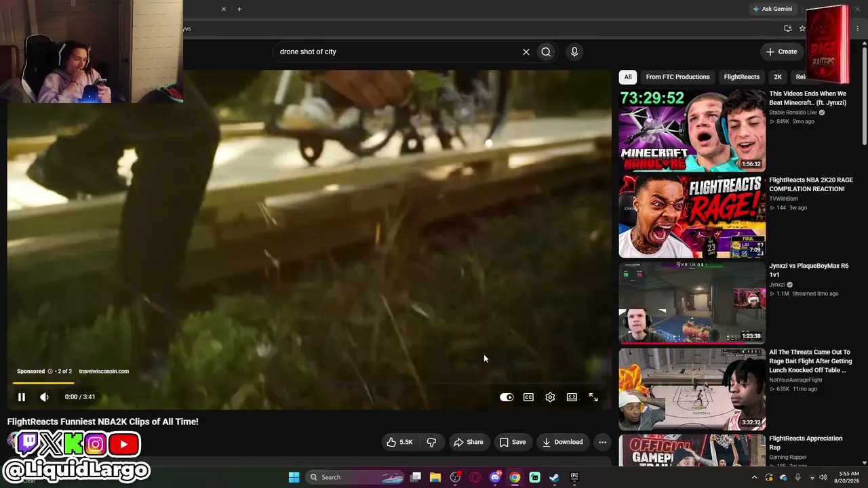868x488 pixels.
Task: Enter fullscreen mode in the player
Action: 593,397
